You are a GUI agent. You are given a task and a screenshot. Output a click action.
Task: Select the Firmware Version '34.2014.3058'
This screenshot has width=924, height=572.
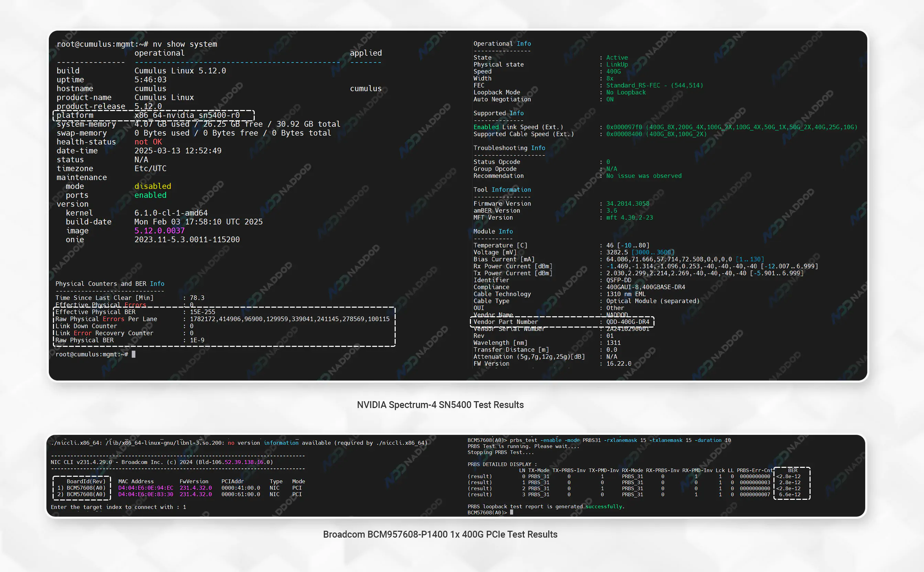627,204
